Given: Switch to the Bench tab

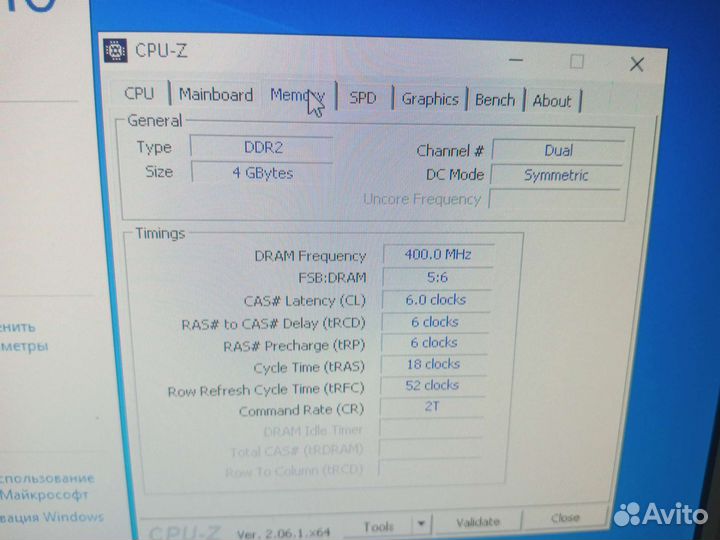Looking at the screenshot, I should point(494,100).
